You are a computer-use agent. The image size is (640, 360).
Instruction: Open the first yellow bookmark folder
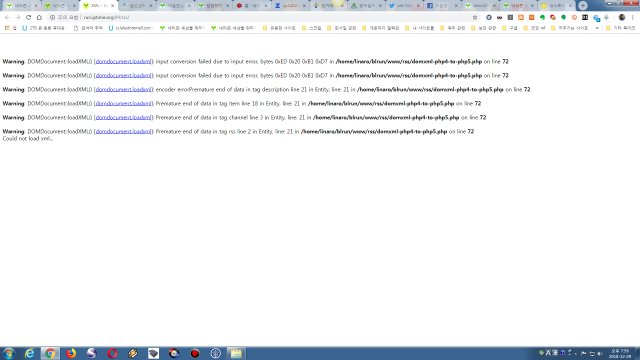pyautogui.click(x=279, y=28)
